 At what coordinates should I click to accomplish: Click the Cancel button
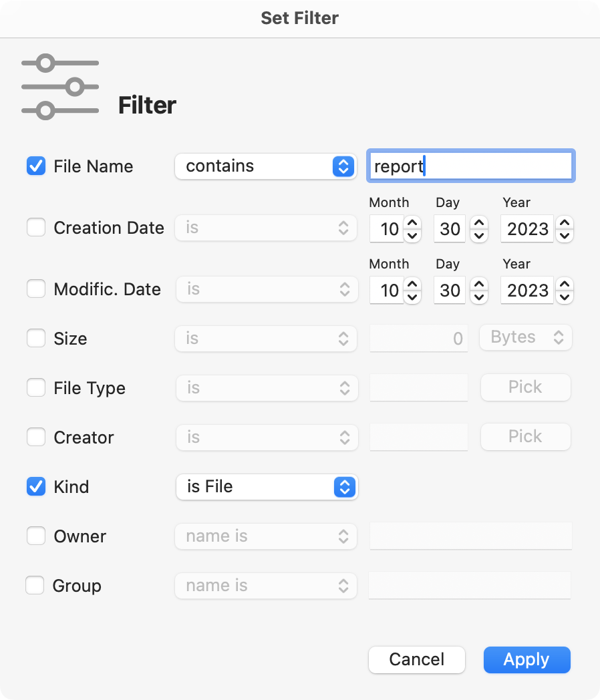pyautogui.click(x=417, y=659)
